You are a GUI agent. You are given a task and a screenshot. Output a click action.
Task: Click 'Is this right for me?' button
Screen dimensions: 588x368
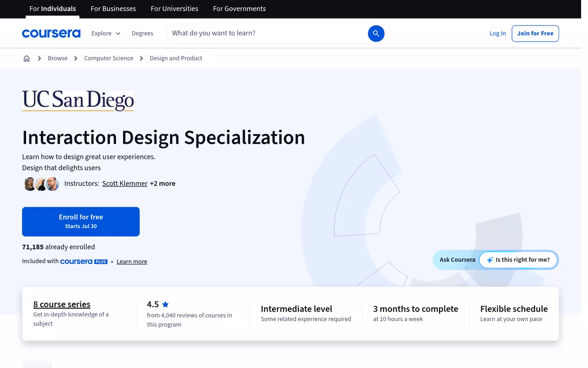518,260
